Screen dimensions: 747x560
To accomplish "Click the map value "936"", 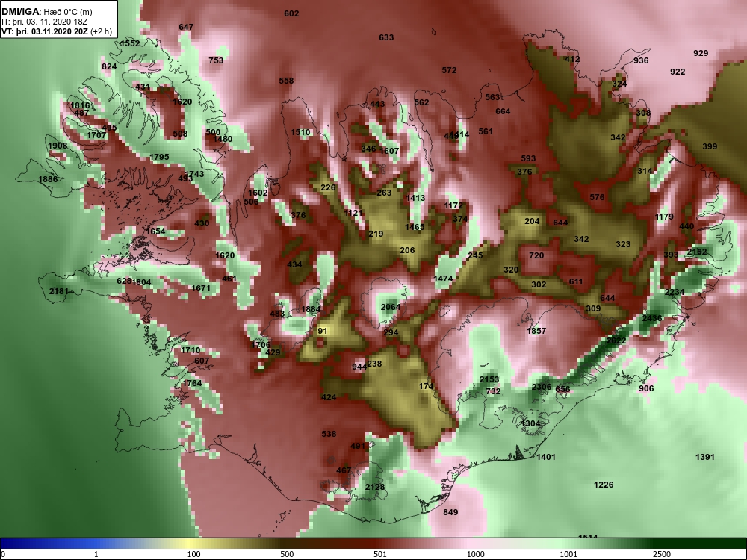I will 641,60.
